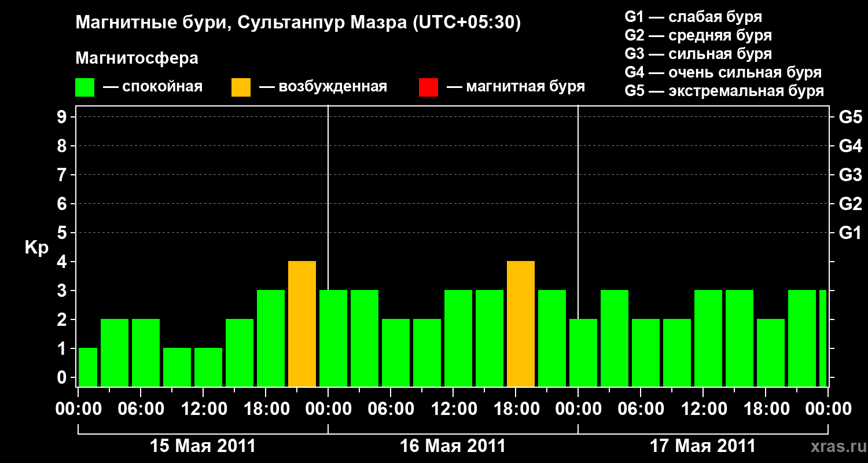Click the green bar crossing 06:00 on 16 Мая
This screenshot has width=868, height=463.
[396, 353]
